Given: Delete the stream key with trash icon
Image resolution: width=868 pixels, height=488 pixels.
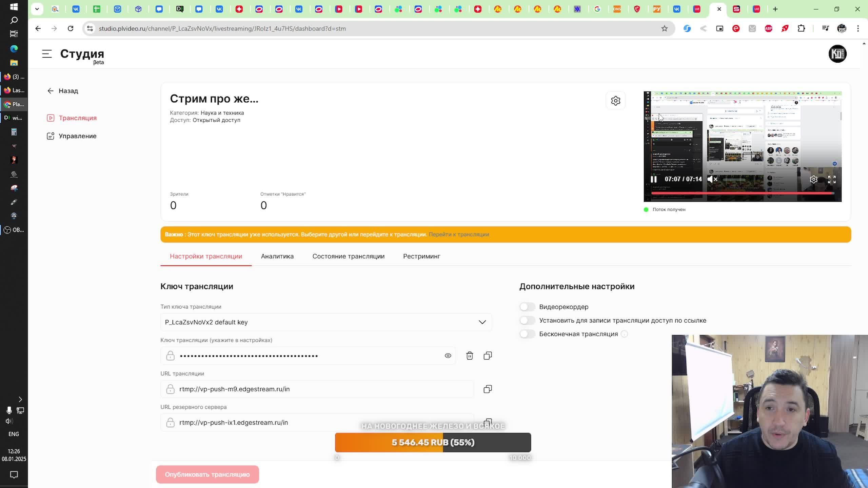Looking at the screenshot, I should click(x=469, y=355).
